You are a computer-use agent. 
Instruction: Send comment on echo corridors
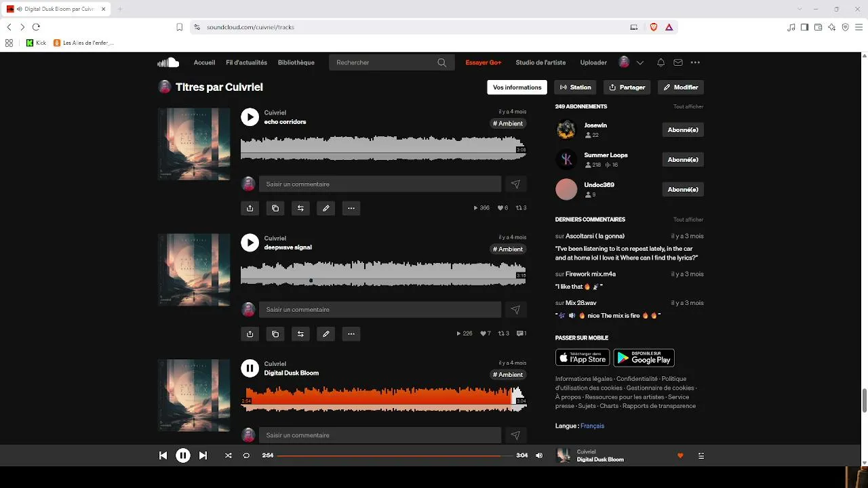(515, 184)
